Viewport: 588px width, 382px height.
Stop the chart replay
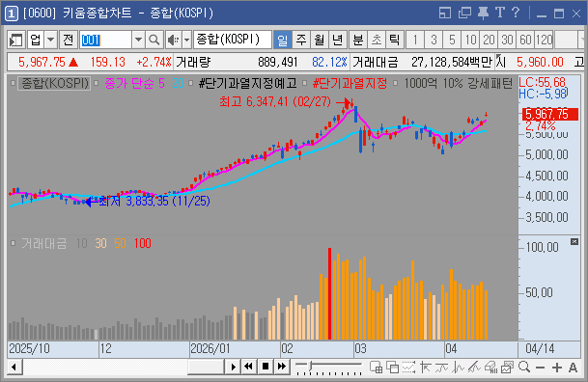(x=266, y=367)
